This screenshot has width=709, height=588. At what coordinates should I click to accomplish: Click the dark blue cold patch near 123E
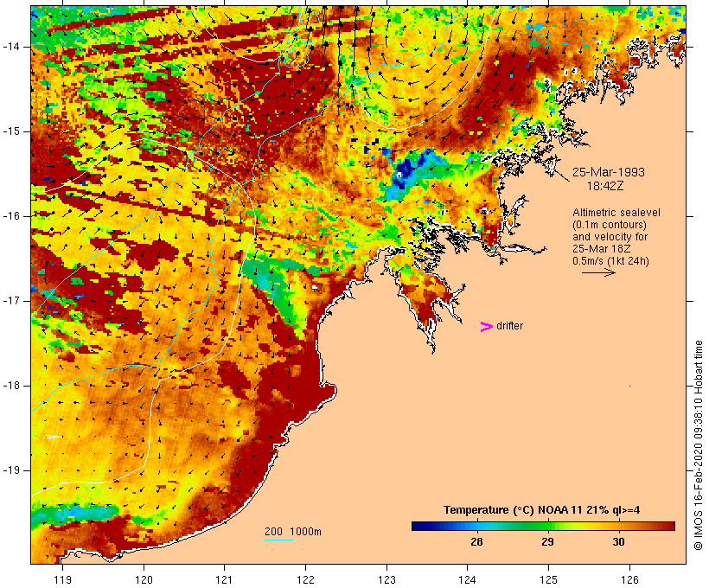(x=404, y=173)
